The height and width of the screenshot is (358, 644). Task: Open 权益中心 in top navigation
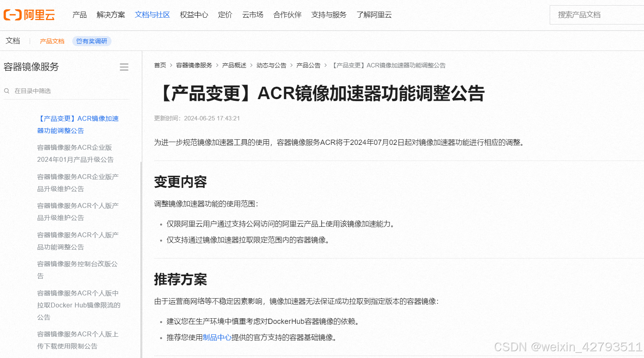pyautogui.click(x=194, y=15)
